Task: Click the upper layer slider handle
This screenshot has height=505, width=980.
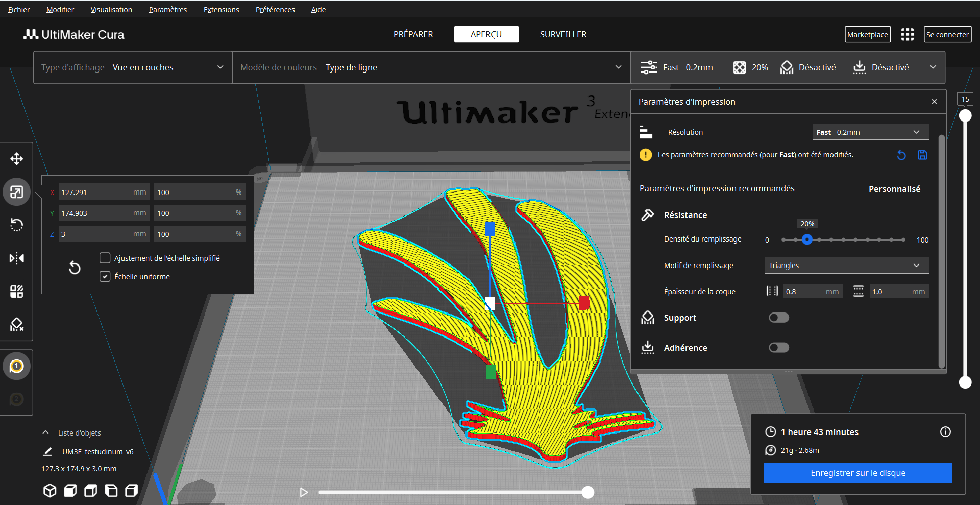Action: (965, 115)
